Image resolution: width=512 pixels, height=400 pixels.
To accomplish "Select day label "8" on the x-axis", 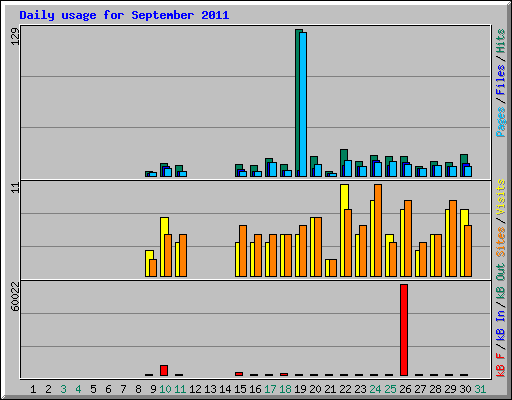I will (138, 389).
